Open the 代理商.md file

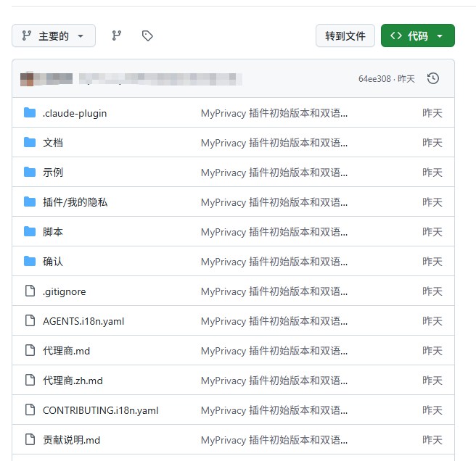click(66, 351)
